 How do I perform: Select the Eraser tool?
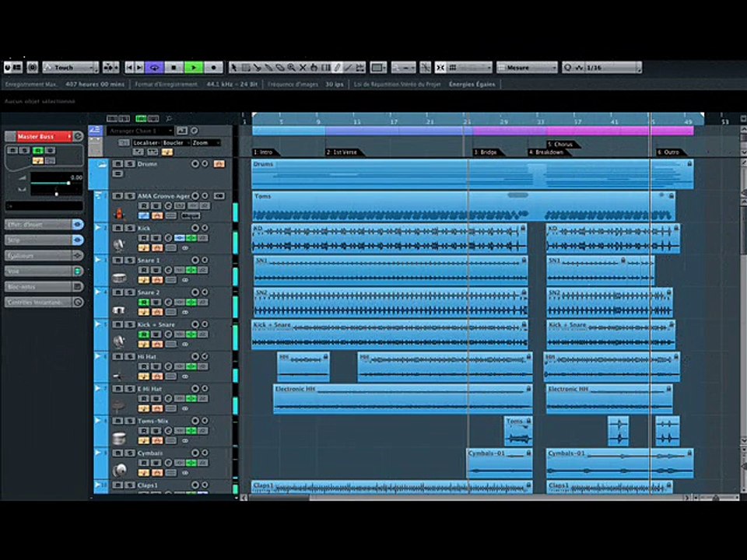(279, 68)
